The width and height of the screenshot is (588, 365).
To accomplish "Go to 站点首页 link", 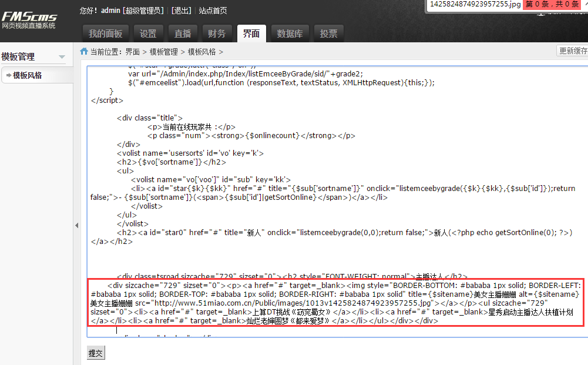I will click(213, 11).
